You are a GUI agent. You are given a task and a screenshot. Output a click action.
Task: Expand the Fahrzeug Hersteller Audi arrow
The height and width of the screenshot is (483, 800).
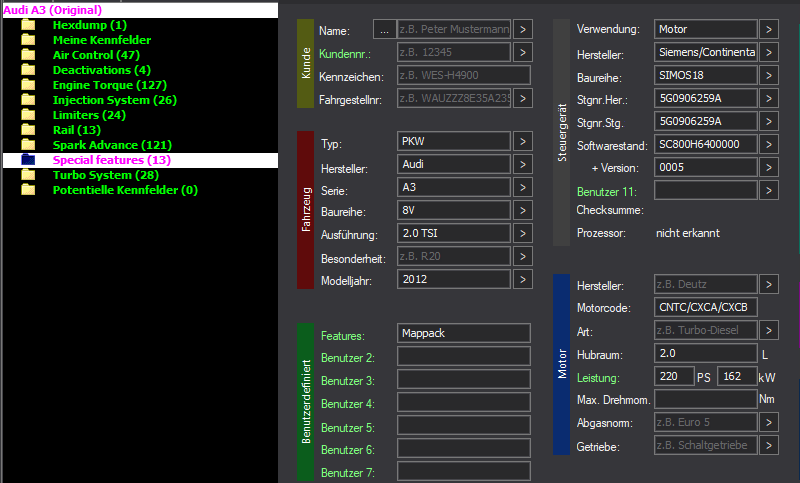tap(523, 164)
